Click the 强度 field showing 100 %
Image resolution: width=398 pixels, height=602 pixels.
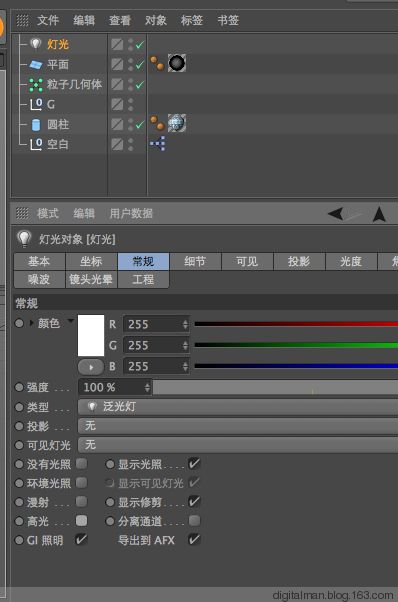115,387
